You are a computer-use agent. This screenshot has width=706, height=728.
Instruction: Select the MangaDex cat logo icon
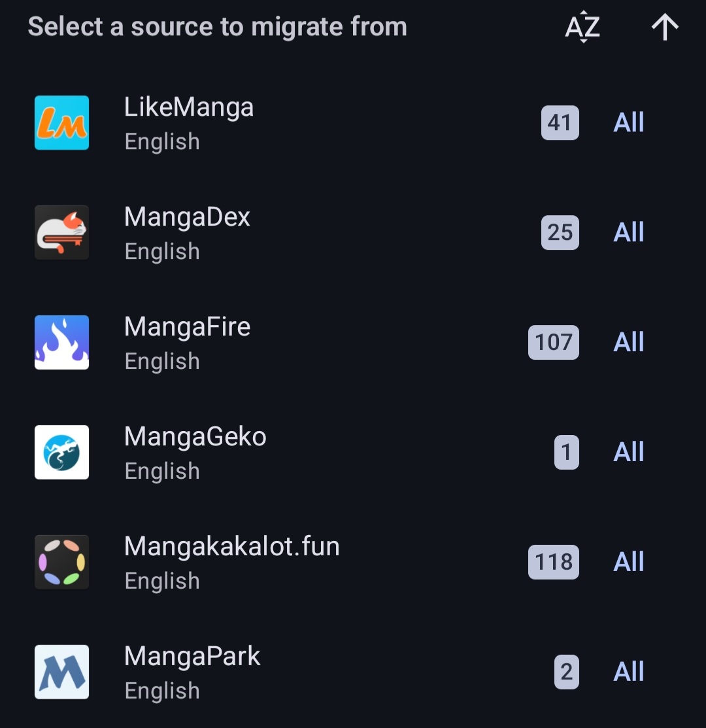point(61,232)
